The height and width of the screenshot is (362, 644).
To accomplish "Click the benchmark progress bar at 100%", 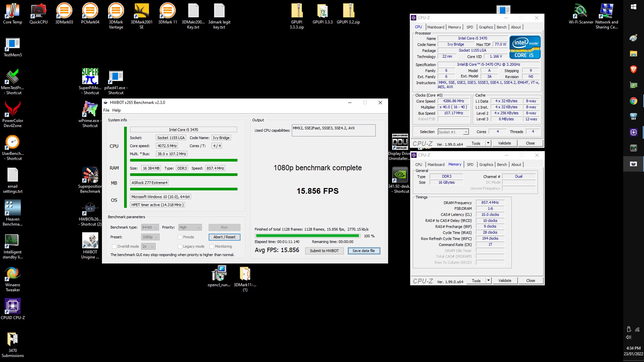I will point(307,236).
